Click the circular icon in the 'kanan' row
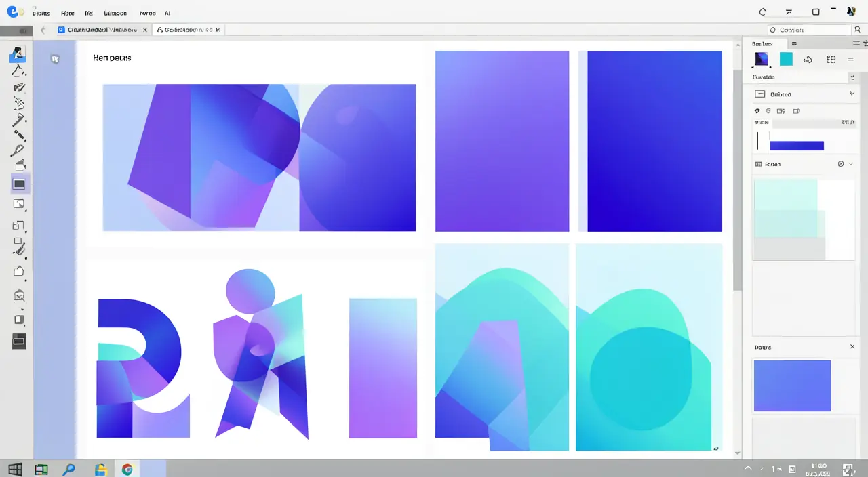Viewport: 868px width, 477px height. click(841, 164)
